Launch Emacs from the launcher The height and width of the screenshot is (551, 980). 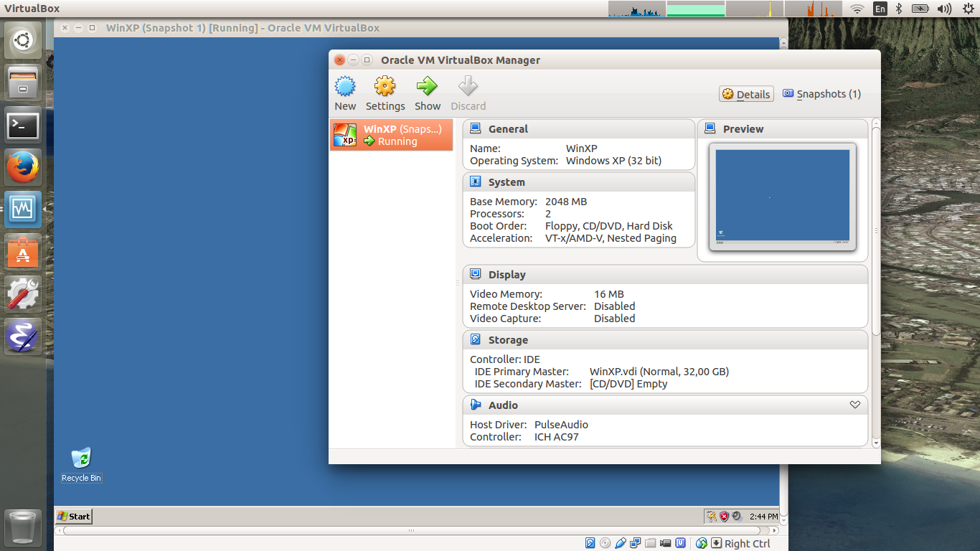[x=23, y=336]
